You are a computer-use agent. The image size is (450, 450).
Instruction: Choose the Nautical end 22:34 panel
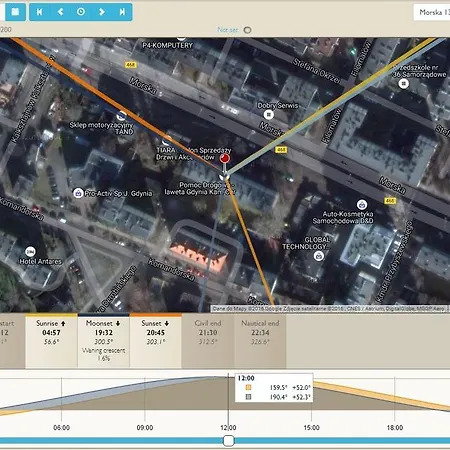click(260, 340)
